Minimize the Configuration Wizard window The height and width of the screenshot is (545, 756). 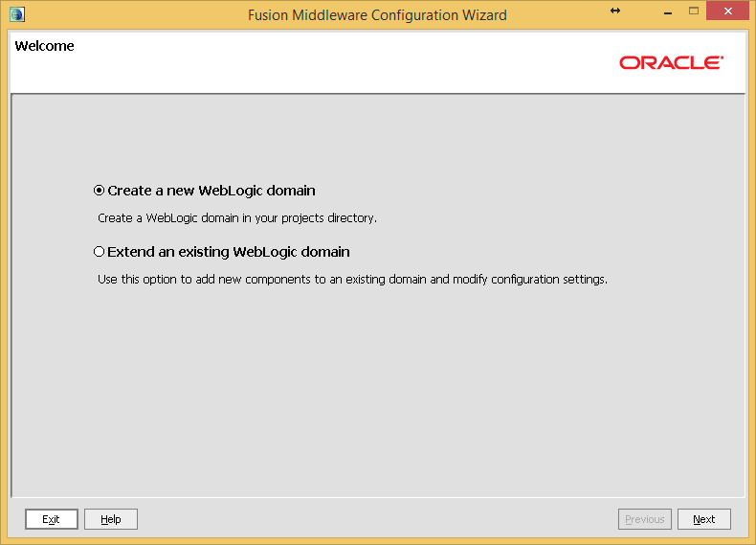pos(668,12)
